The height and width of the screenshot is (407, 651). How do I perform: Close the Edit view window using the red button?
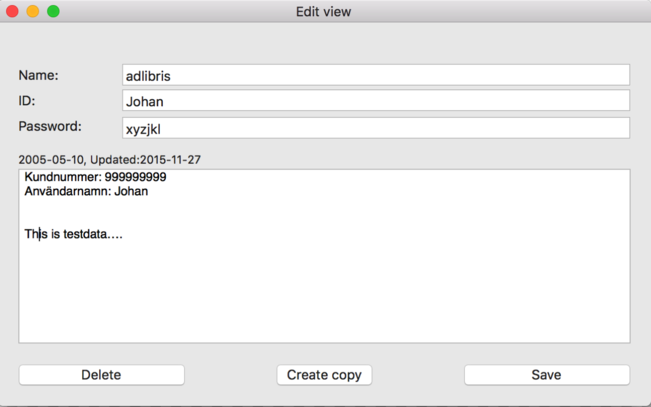tap(13, 12)
